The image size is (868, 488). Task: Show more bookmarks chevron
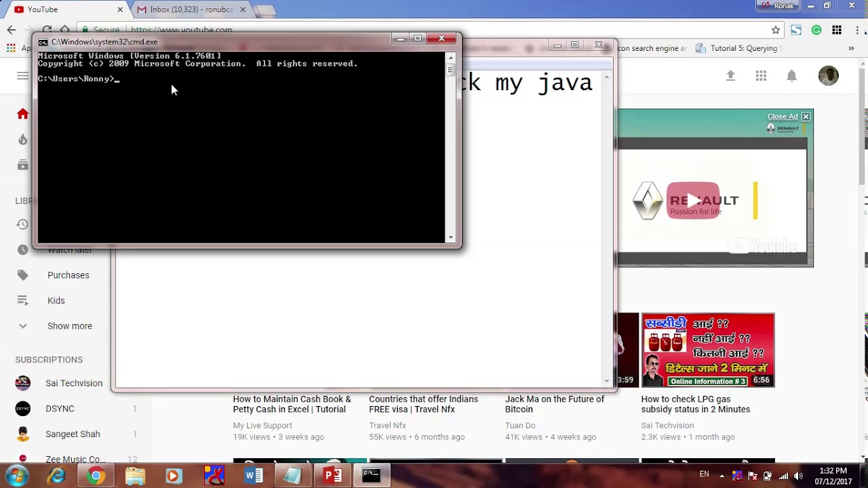coord(851,48)
